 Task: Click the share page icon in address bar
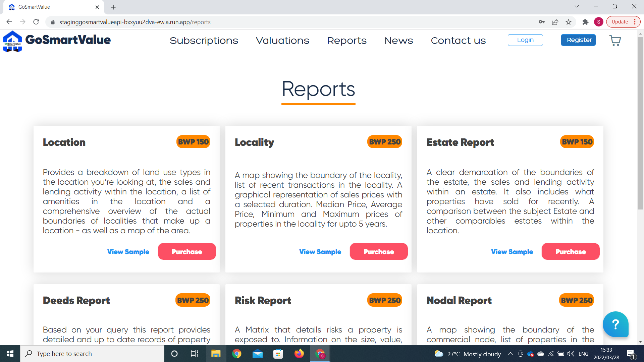point(555,22)
